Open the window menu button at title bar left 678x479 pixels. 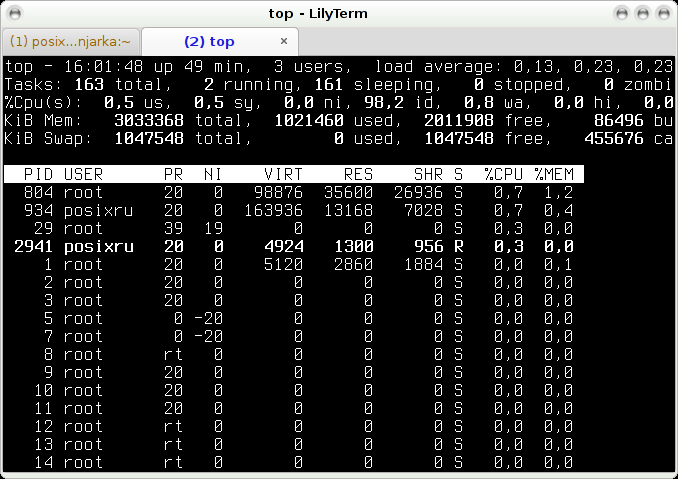[15, 13]
